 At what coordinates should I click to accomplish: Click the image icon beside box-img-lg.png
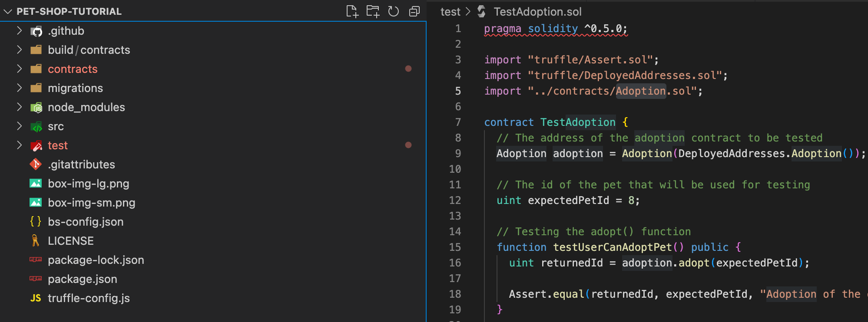tap(36, 183)
